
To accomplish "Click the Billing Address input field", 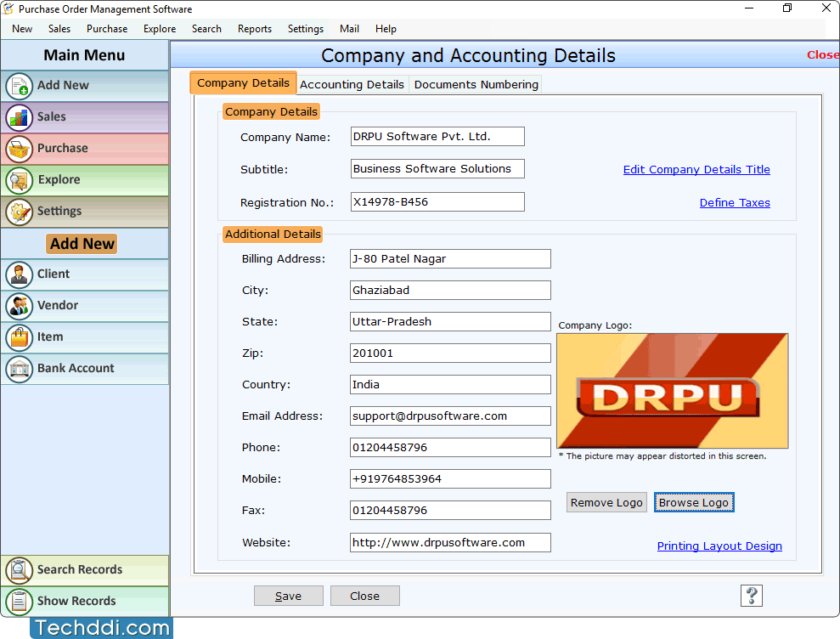I will pyautogui.click(x=450, y=259).
